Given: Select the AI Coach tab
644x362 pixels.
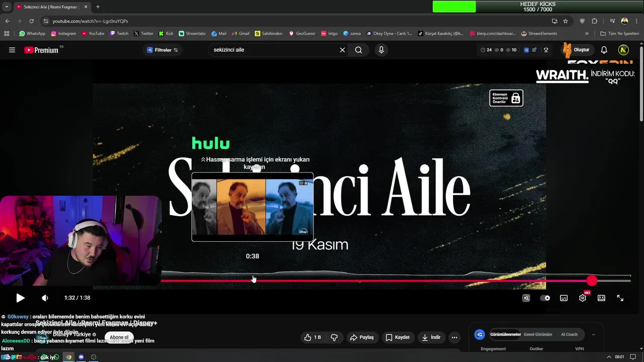Looking at the screenshot, I should click(569, 334).
